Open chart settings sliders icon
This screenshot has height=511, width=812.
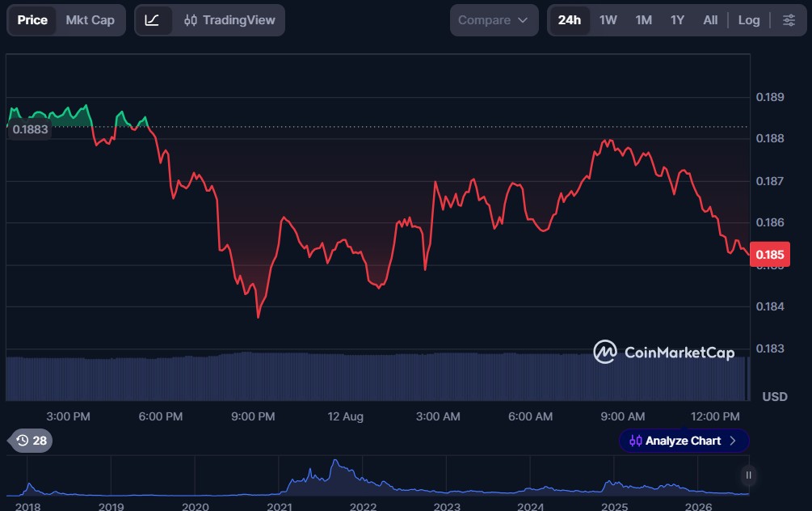point(789,20)
